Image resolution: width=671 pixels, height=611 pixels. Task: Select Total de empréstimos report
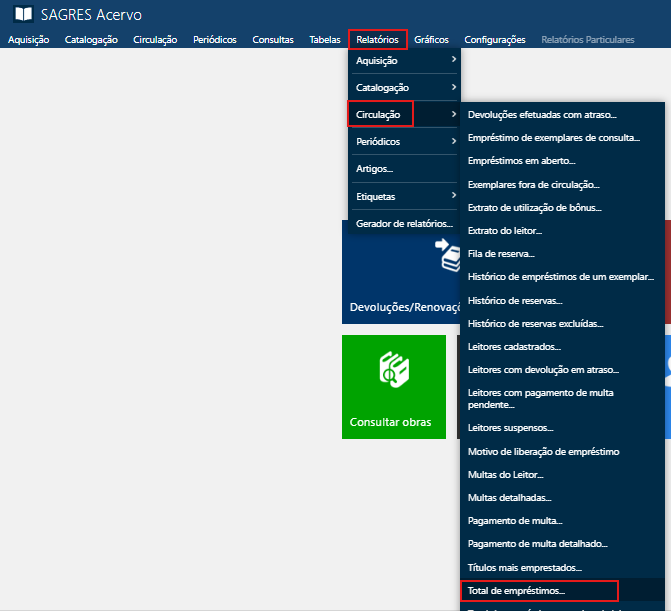[x=516, y=591]
